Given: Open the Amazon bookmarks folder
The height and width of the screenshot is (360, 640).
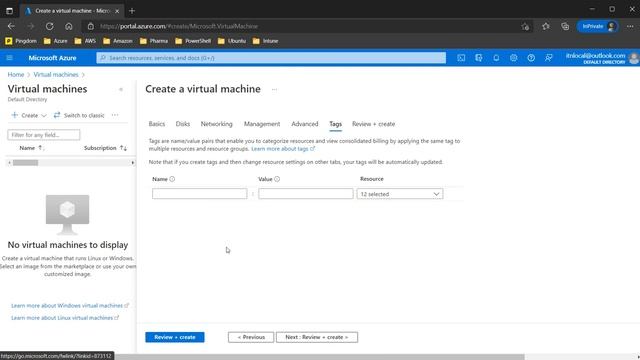Looking at the screenshot, I should point(118,41).
